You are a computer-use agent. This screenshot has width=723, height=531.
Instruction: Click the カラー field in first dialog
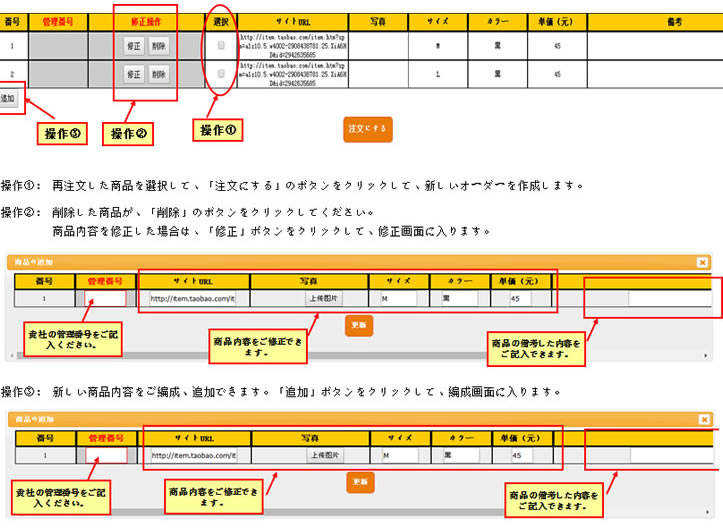(459, 299)
